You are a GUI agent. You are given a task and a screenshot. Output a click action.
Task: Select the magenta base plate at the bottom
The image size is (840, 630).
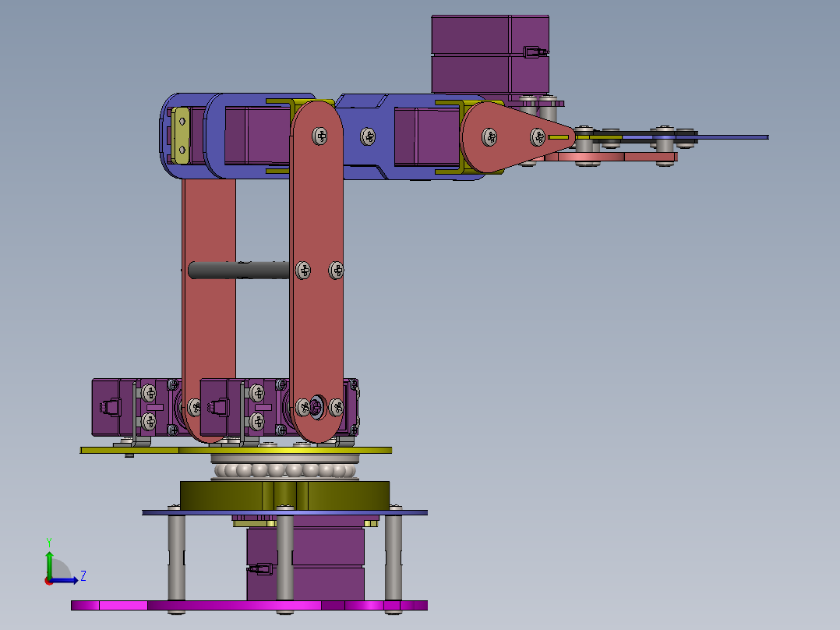click(249, 605)
